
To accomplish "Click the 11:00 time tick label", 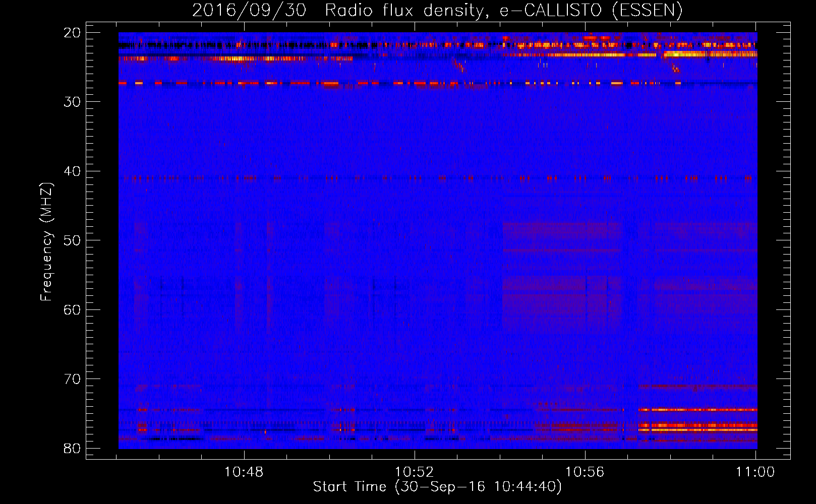I will pyautogui.click(x=755, y=472).
